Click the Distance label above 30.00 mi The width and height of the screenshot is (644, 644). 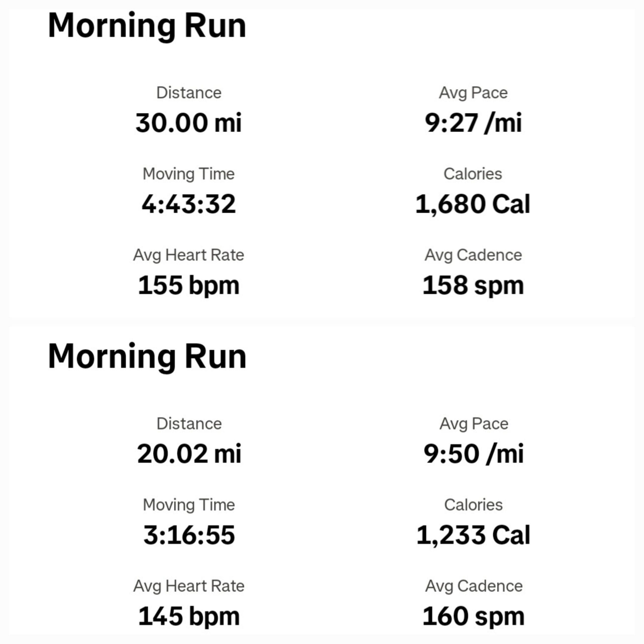[x=189, y=93]
